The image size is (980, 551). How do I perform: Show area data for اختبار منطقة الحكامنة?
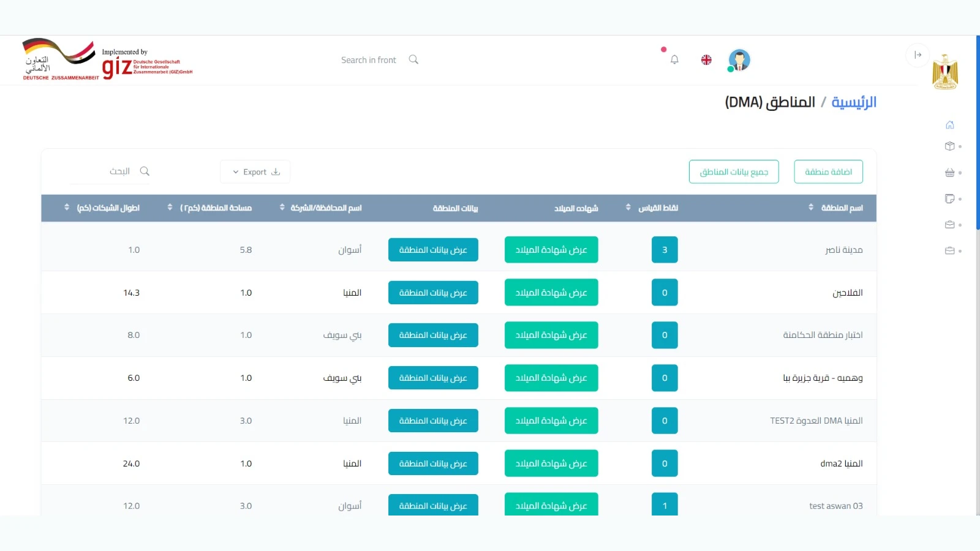coord(433,335)
